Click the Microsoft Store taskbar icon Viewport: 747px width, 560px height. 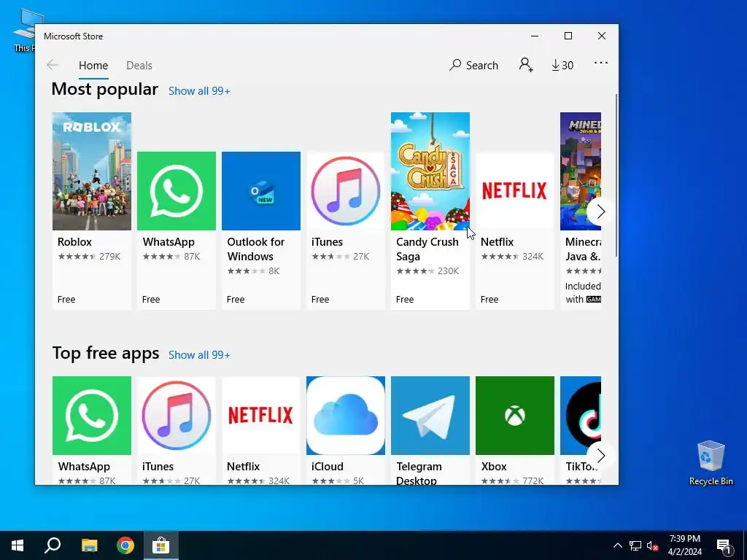[x=161, y=545]
